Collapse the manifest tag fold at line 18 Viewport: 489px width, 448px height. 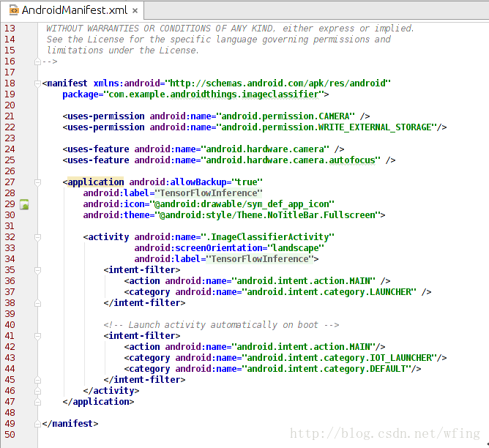[38, 83]
